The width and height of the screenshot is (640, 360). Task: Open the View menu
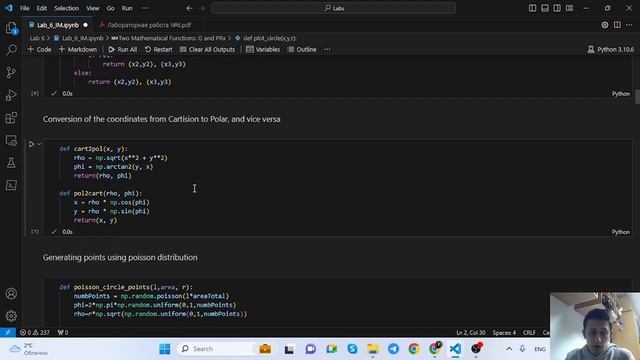(93, 8)
